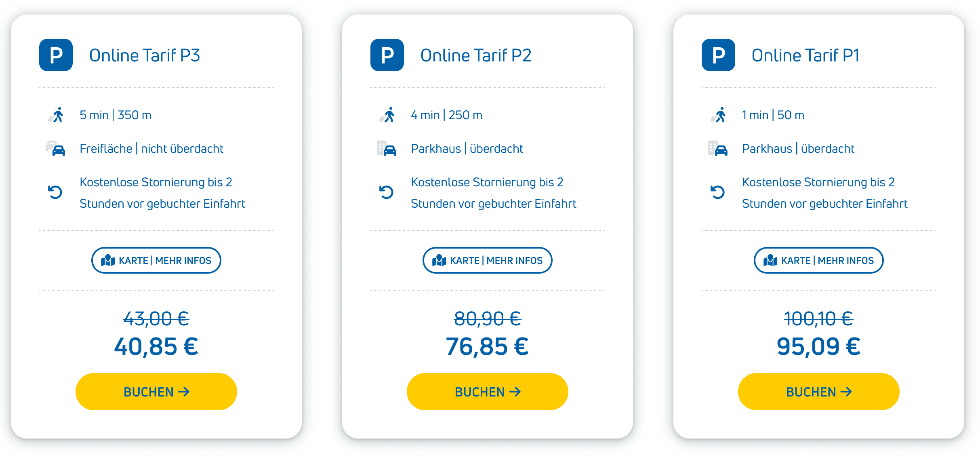Click the crossed-out 80,90 € price
This screenshot has width=980, height=464.
pos(488,318)
